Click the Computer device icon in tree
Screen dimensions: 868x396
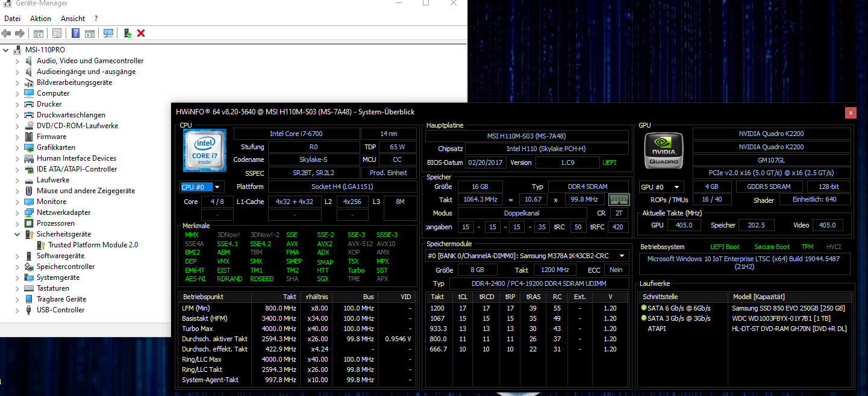(29, 93)
